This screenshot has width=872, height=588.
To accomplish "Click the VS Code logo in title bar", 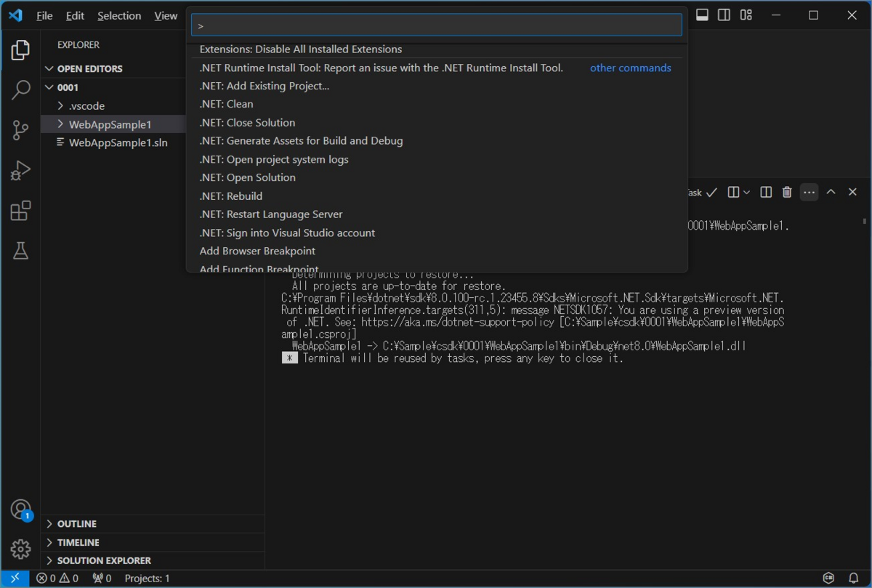I will pyautogui.click(x=15, y=15).
